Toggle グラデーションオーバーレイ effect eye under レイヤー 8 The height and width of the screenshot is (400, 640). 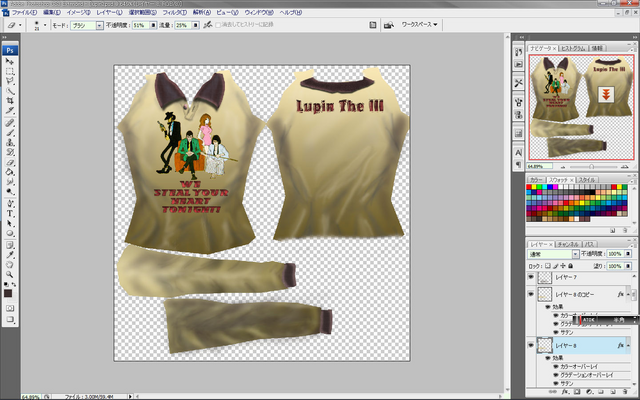556,375
